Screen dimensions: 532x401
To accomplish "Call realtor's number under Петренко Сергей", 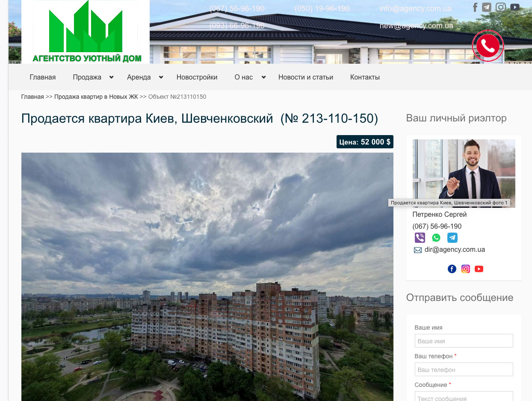I will coord(437,227).
